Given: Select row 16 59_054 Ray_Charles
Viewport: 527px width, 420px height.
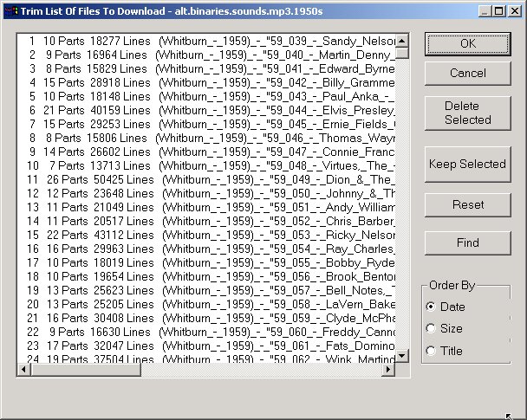Looking at the screenshot, I should [206, 249].
